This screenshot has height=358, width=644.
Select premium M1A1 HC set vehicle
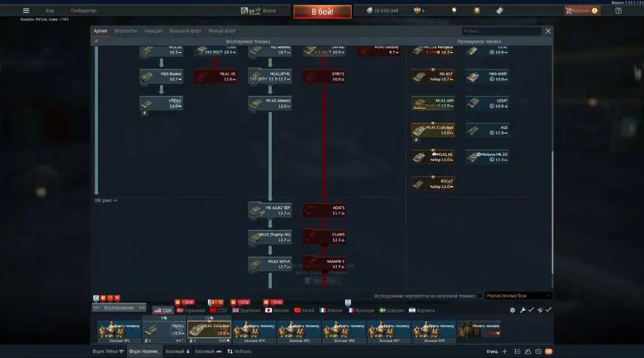click(433, 157)
